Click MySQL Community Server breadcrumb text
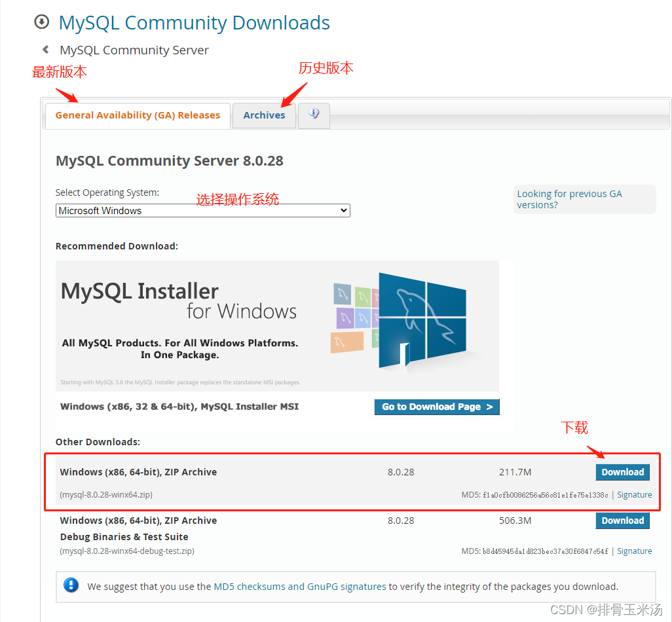 [134, 50]
